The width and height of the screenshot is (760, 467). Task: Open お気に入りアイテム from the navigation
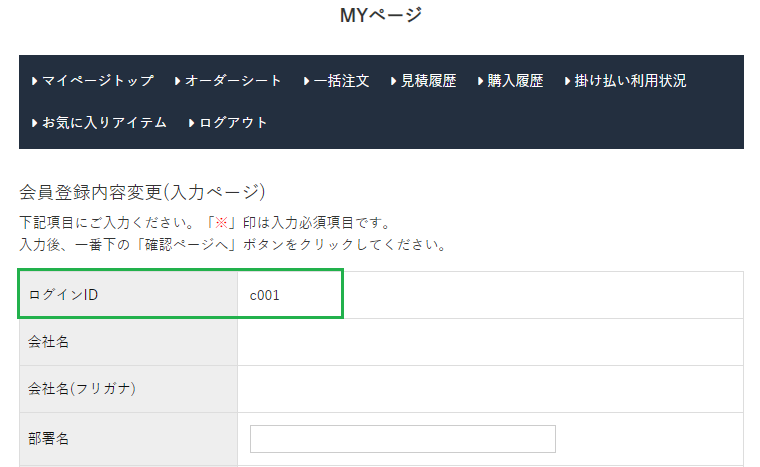tap(104, 123)
